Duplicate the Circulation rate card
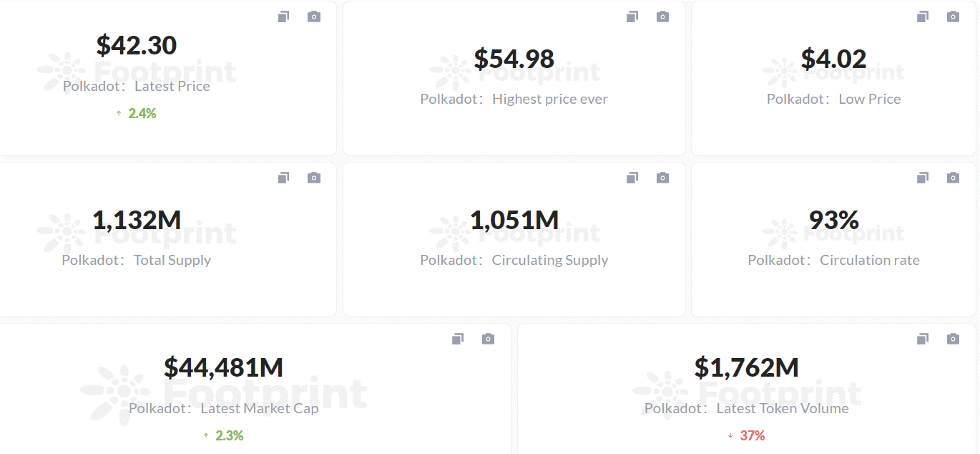The height and width of the screenshot is (454, 980). click(923, 178)
